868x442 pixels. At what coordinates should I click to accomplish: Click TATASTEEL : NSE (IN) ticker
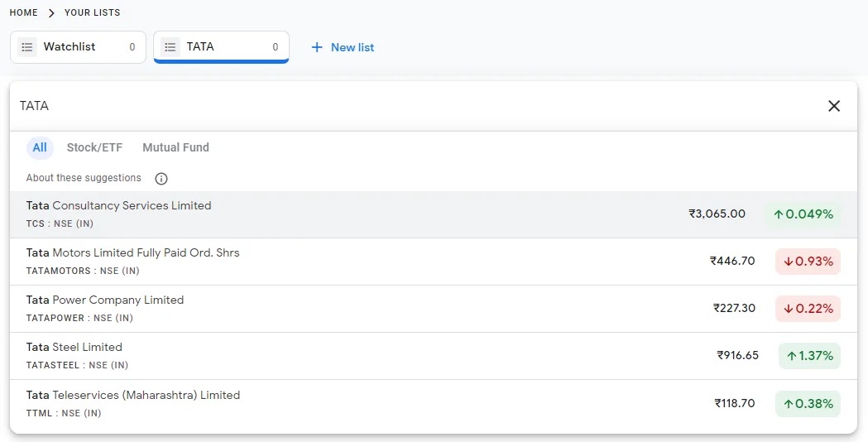(77, 365)
